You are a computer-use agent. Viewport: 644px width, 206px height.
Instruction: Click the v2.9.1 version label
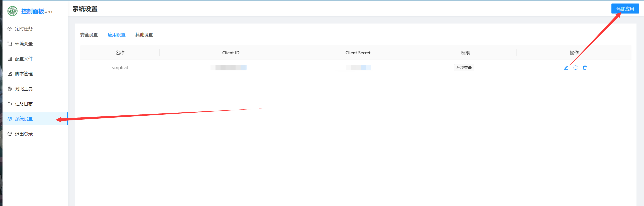pos(48,12)
